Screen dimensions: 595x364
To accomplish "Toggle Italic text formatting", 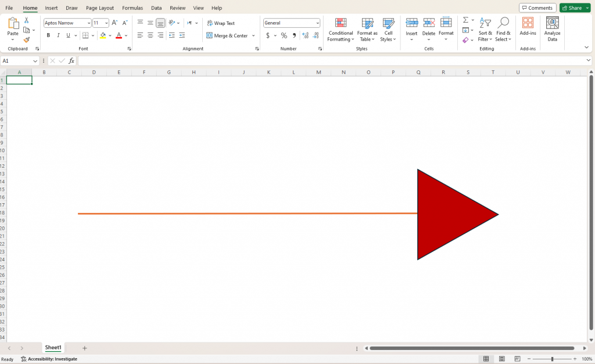I will (x=58, y=35).
